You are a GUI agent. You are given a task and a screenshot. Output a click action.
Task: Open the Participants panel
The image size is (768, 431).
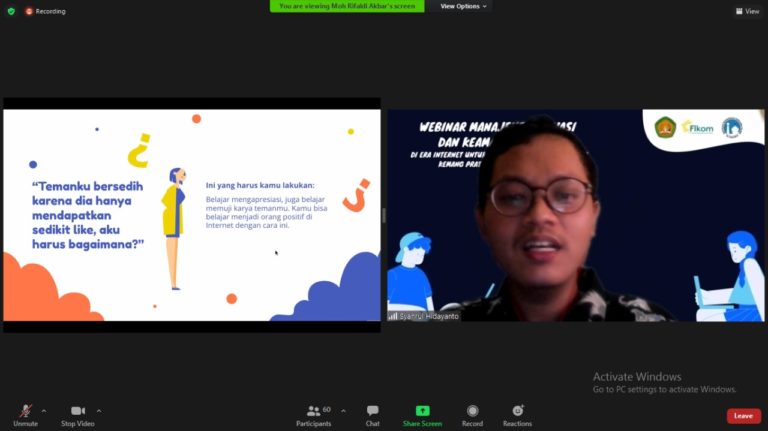tap(313, 411)
